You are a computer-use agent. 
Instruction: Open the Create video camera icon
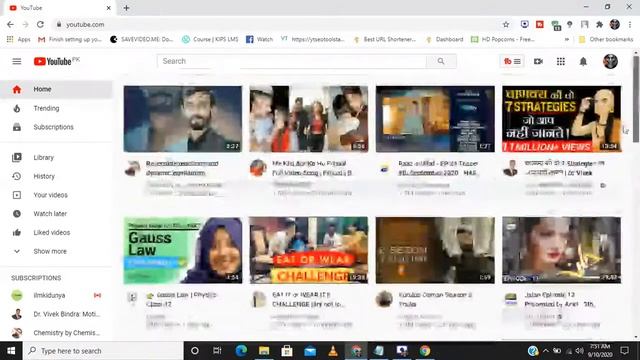(x=538, y=61)
